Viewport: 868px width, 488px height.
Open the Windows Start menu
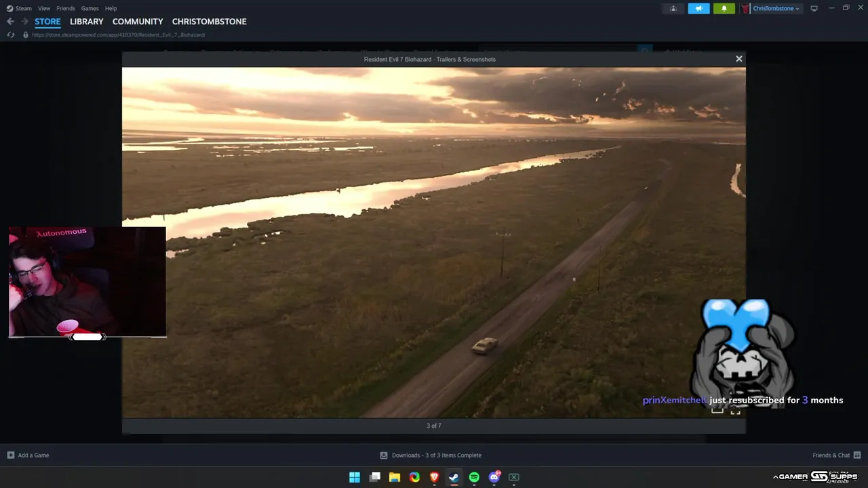[355, 477]
